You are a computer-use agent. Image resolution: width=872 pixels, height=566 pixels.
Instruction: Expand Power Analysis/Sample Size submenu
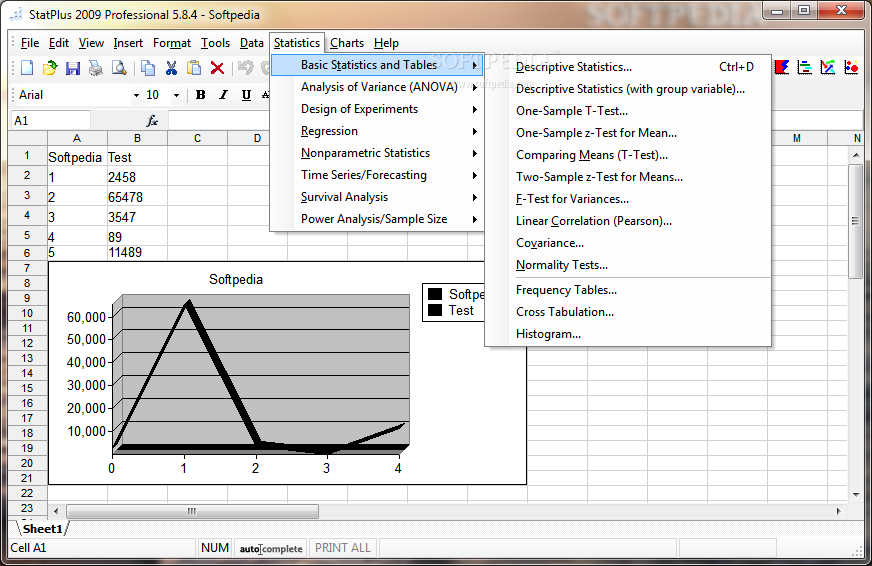point(377,219)
